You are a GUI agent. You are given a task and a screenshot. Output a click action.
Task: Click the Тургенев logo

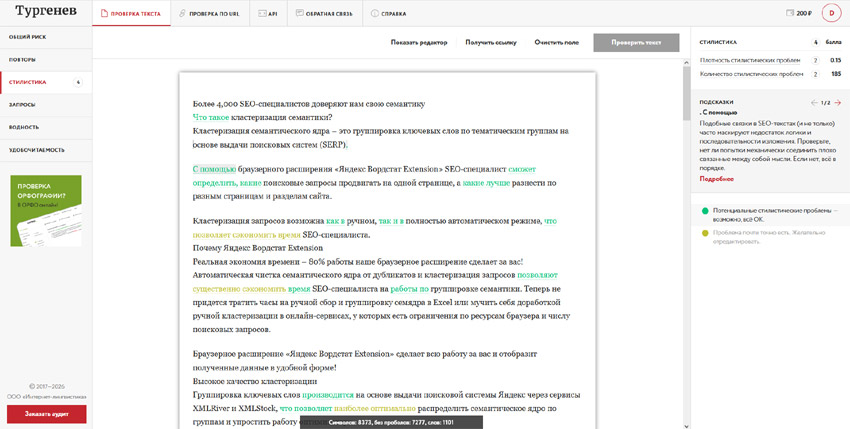point(46,11)
